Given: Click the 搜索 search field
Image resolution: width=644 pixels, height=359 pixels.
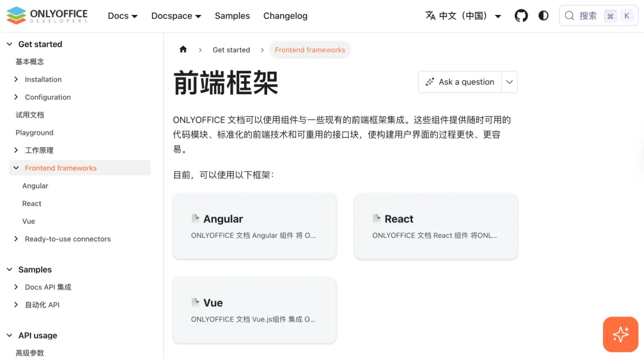Looking at the screenshot, I should click(x=599, y=16).
